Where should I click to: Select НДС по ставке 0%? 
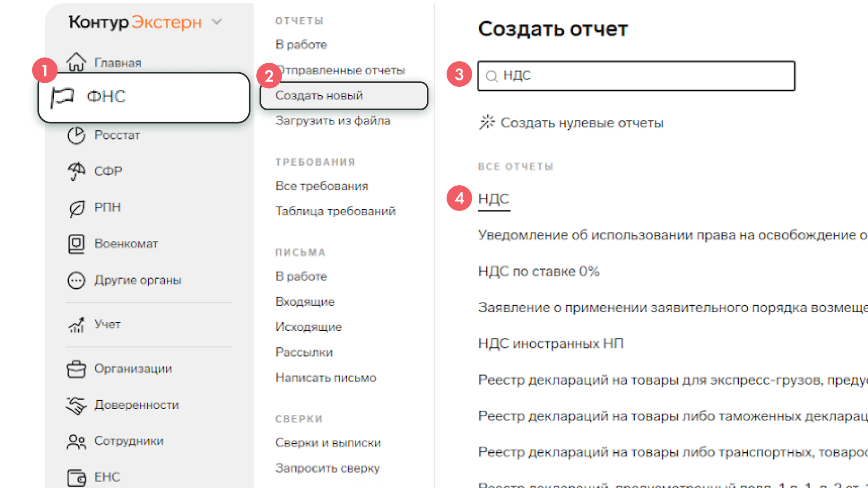point(539,271)
